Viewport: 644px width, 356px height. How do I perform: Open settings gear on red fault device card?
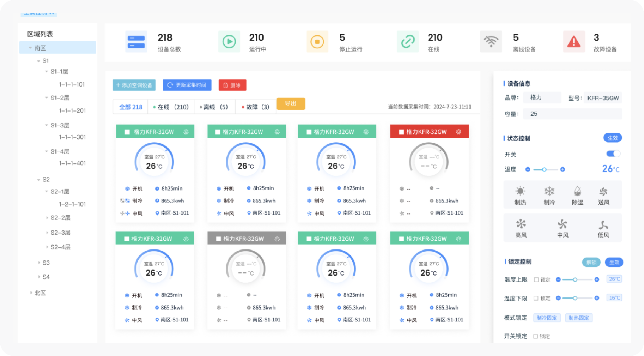click(458, 132)
